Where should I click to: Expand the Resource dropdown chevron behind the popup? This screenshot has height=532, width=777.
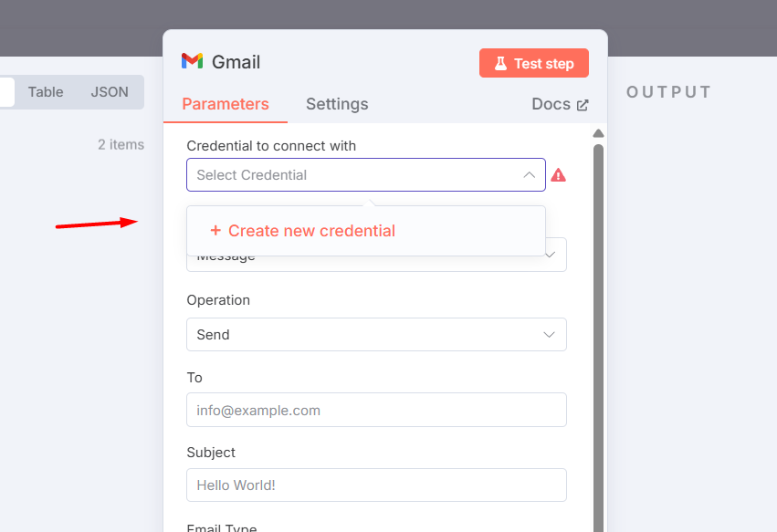[x=550, y=256]
